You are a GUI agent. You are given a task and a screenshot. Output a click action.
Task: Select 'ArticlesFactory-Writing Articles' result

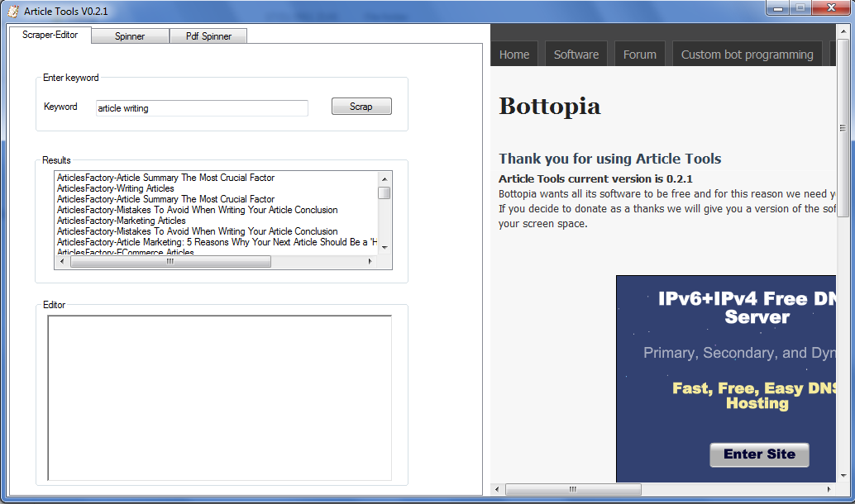tap(116, 188)
